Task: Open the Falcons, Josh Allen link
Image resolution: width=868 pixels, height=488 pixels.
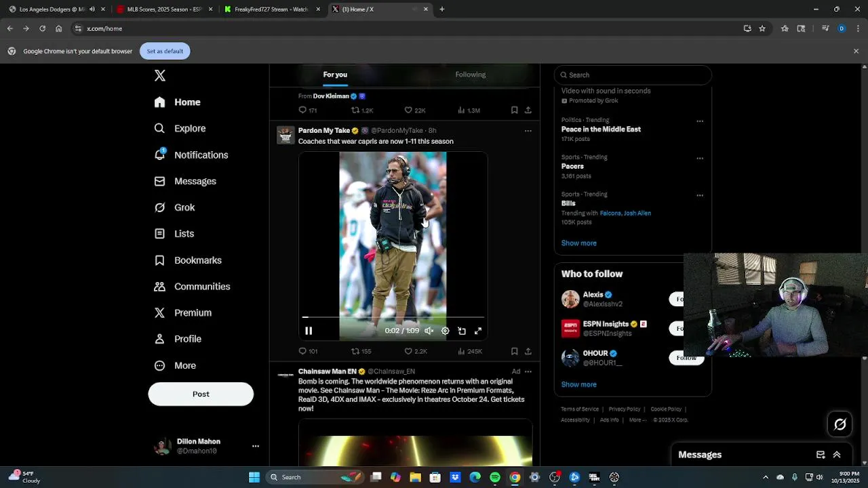Action: [625, 213]
